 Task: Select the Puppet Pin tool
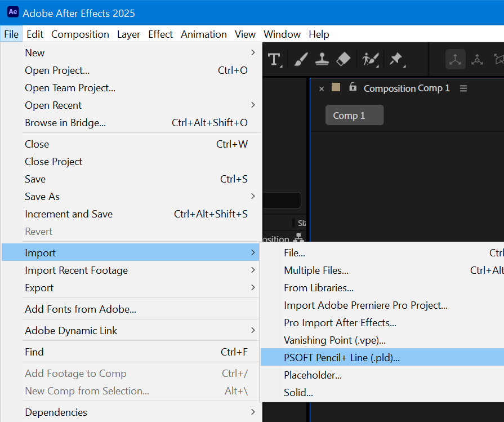[x=396, y=60]
